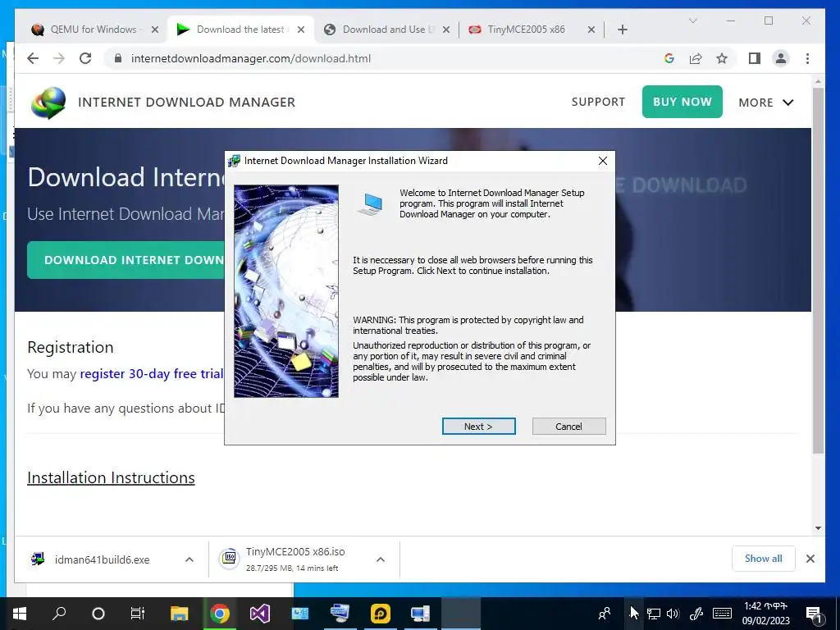Image resolution: width=840 pixels, height=630 pixels.
Task: Click the Installation Instructions heading link
Action: tap(111, 477)
